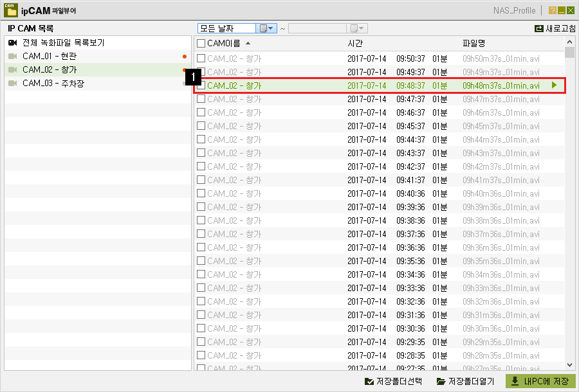The width and height of the screenshot is (579, 392).
Task: Check the box for the 09:50:37 recording
Action: (x=201, y=58)
